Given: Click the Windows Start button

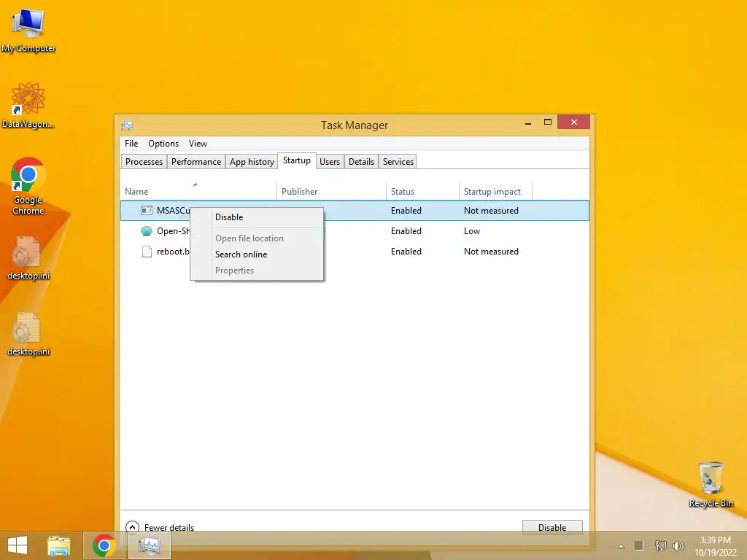Looking at the screenshot, I should pos(18,545).
